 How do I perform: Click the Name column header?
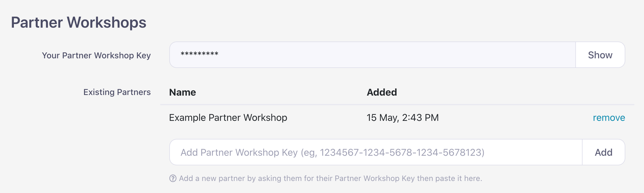183,92
